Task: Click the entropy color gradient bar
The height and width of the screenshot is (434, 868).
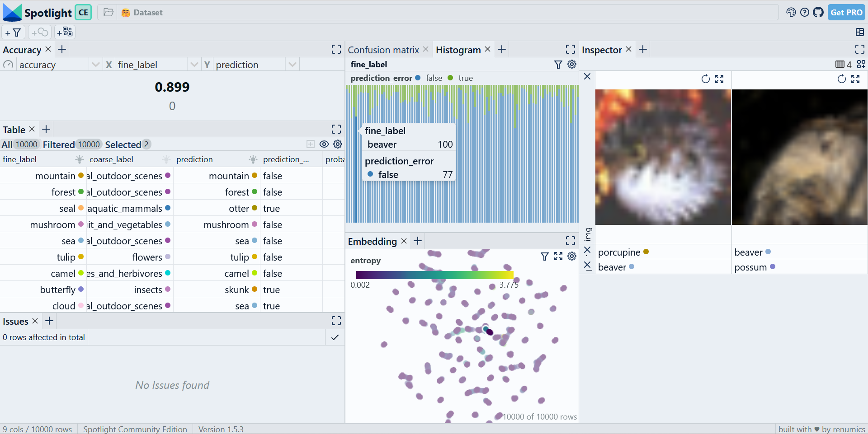Action: tap(434, 275)
